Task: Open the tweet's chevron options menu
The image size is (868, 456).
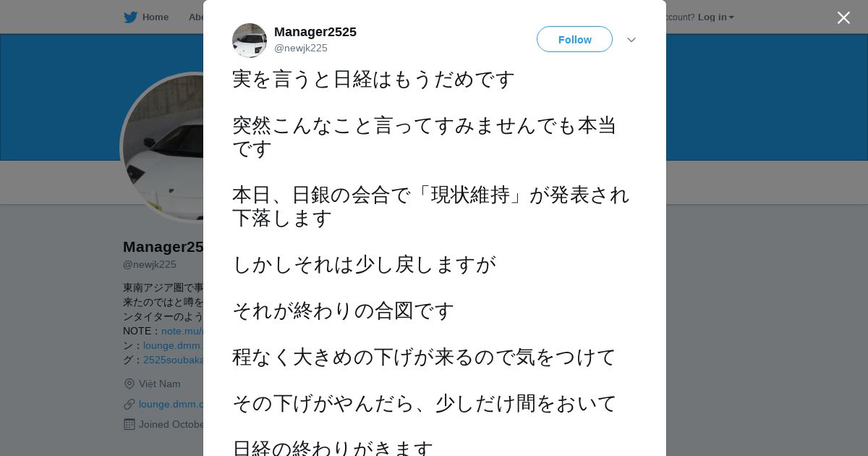Action: (631, 40)
